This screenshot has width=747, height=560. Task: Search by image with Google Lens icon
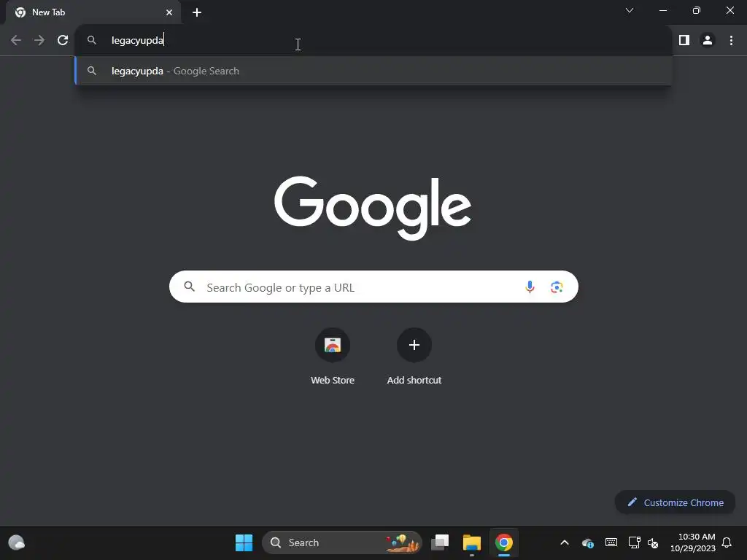557,287
